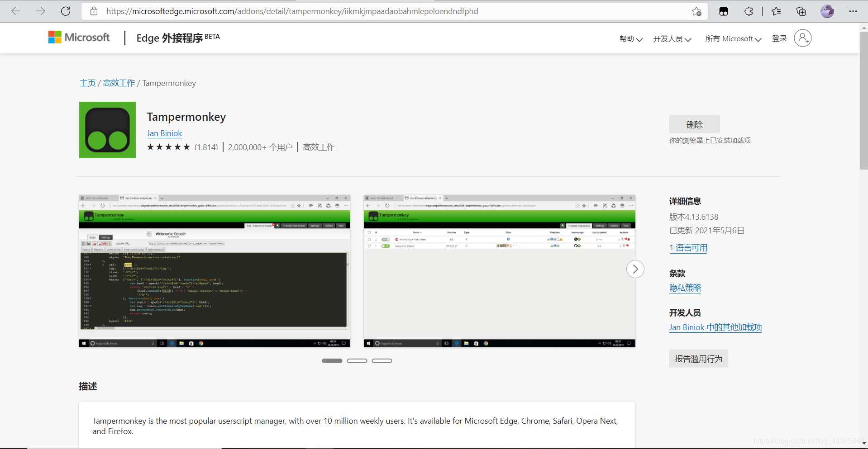
Task: Refresh the current page
Action: (x=66, y=11)
